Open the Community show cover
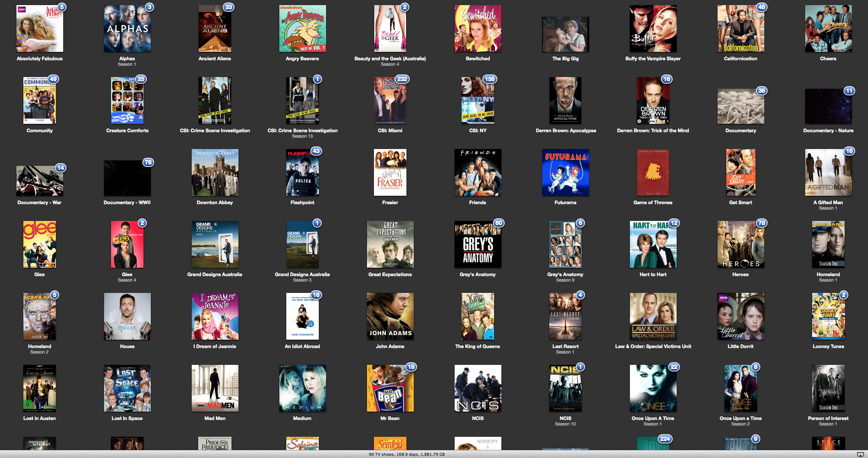The image size is (868, 458). pyautogui.click(x=39, y=100)
